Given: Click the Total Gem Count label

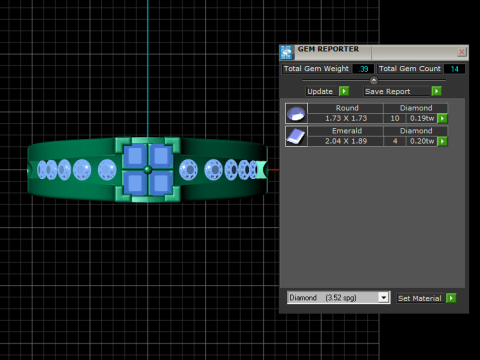Looking at the screenshot, I should [410, 69].
